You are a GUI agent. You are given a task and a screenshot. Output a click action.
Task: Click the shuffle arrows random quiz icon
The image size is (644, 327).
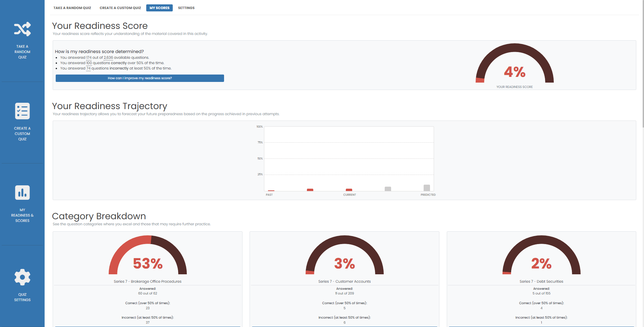click(x=22, y=30)
